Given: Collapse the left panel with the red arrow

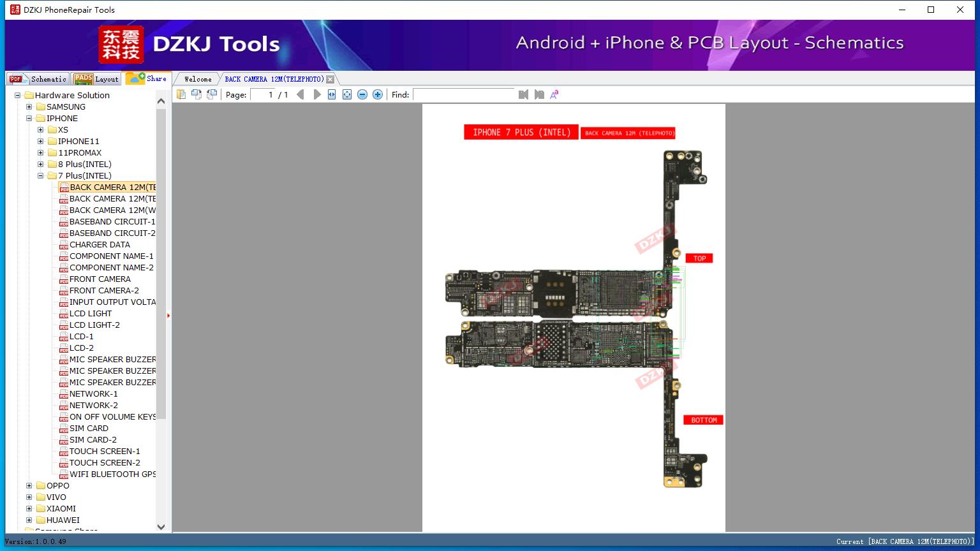Looking at the screenshot, I should point(168,315).
